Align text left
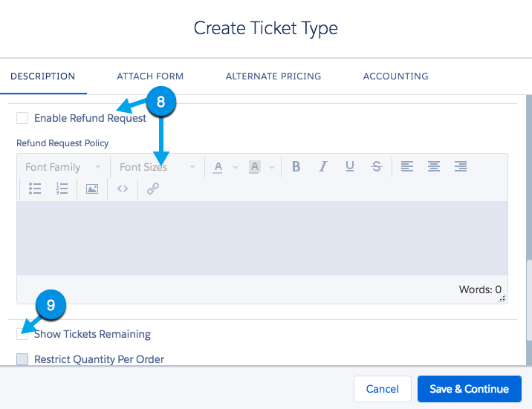Viewport: 532px width, 409px height. (407, 166)
